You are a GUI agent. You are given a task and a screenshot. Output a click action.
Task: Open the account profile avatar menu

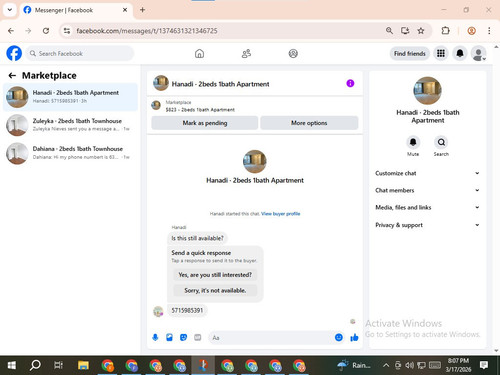(478, 53)
